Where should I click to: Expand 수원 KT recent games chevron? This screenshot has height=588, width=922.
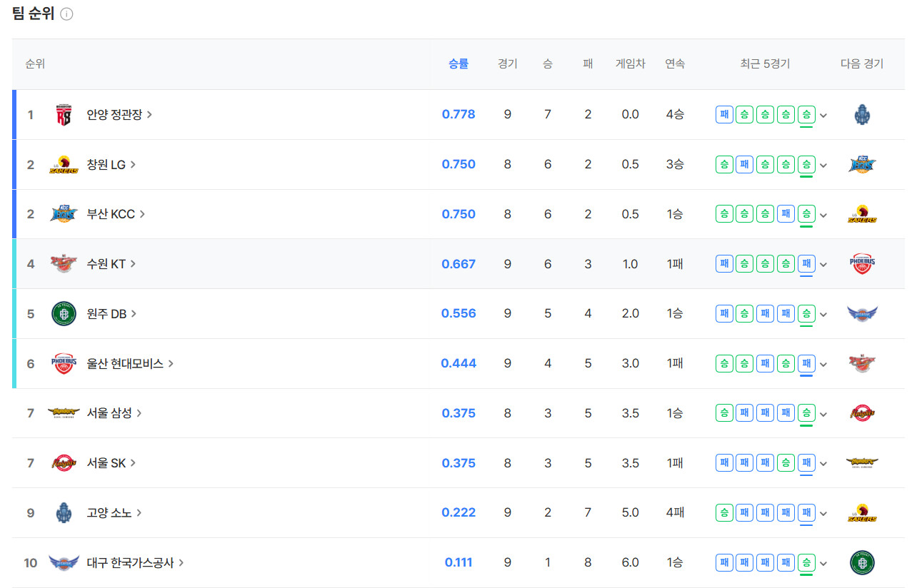[x=823, y=265]
